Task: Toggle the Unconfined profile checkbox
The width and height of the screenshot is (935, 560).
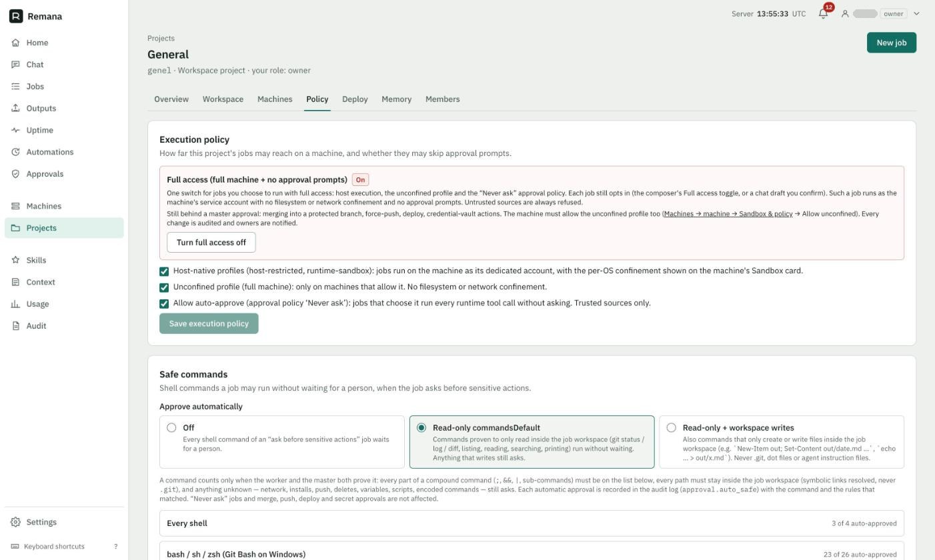Action: 164,287
